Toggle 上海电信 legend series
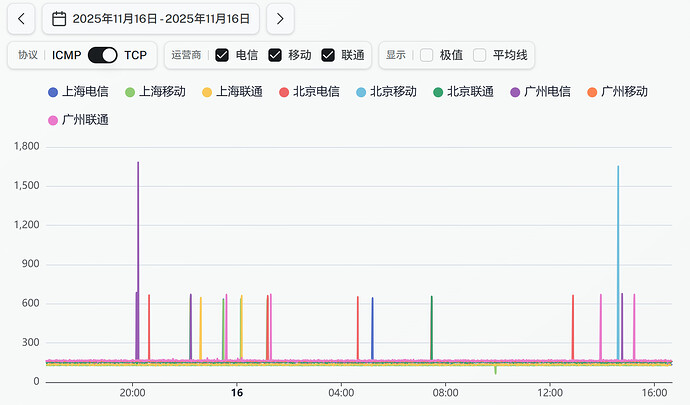The height and width of the screenshot is (405, 690). point(78,92)
